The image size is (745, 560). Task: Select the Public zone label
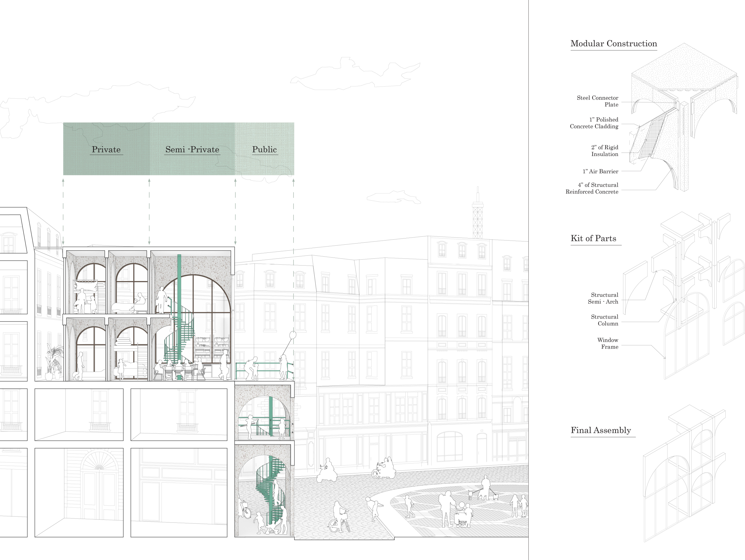[264, 150]
